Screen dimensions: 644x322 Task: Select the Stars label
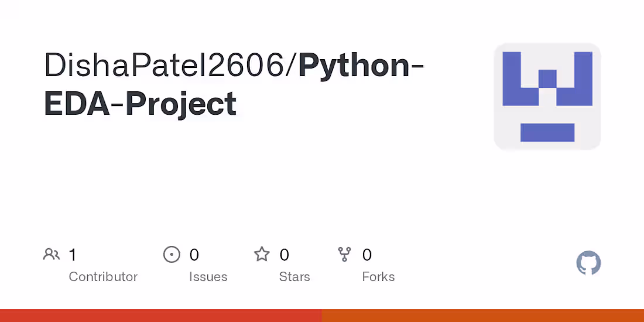pos(294,276)
